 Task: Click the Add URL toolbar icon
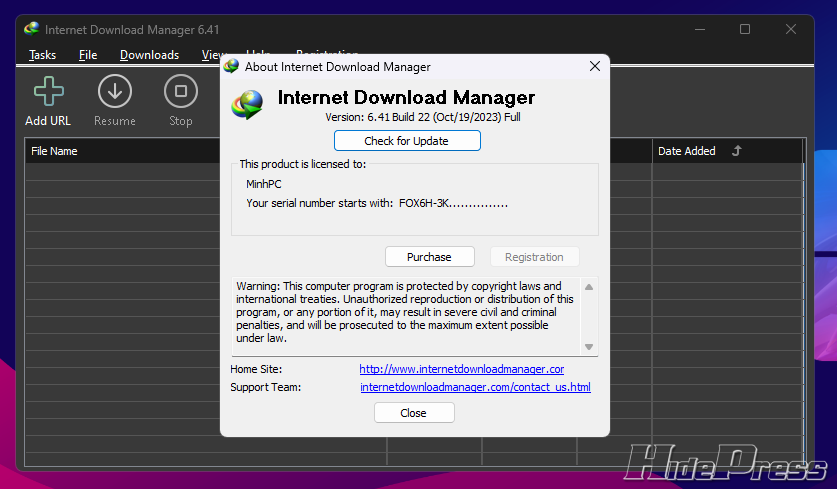(x=48, y=92)
